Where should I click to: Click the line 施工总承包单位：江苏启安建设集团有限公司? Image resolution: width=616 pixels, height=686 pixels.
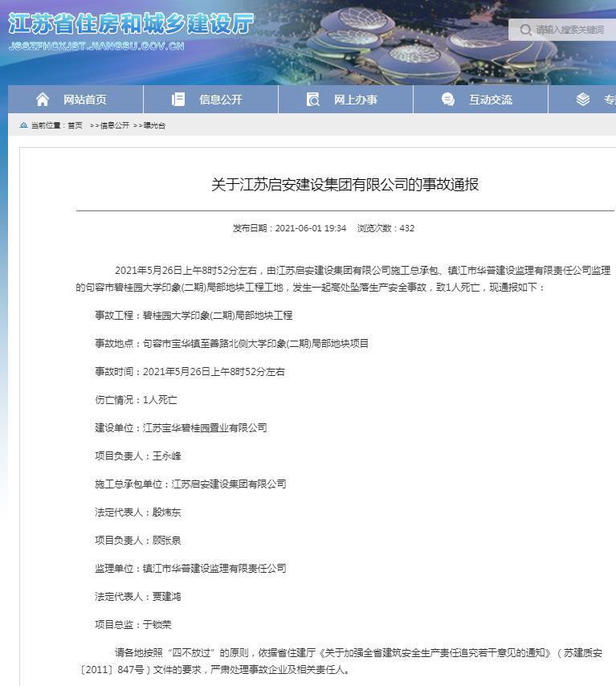(191, 484)
